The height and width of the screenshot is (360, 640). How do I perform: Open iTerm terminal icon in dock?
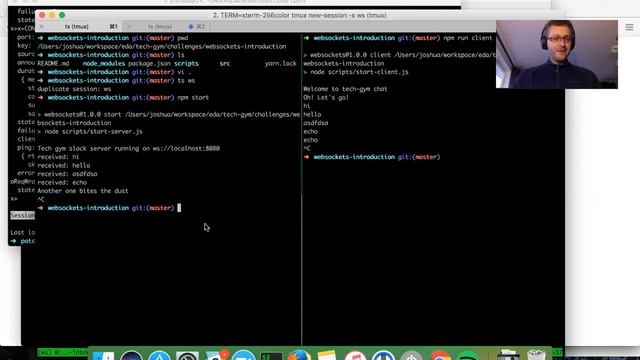pos(271,356)
